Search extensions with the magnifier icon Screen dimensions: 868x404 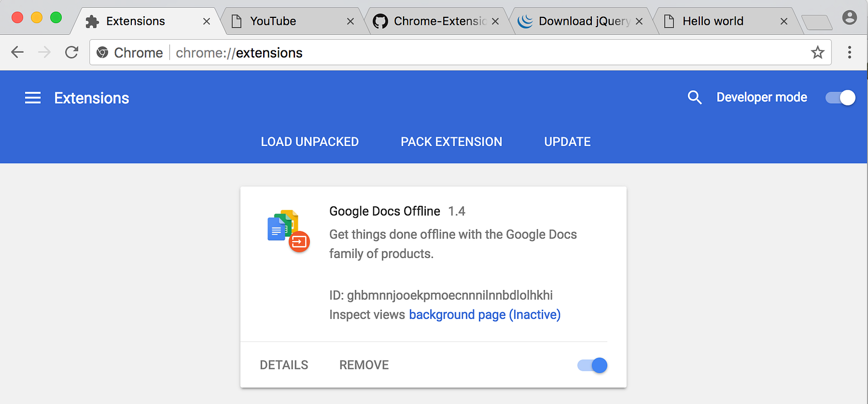point(694,97)
